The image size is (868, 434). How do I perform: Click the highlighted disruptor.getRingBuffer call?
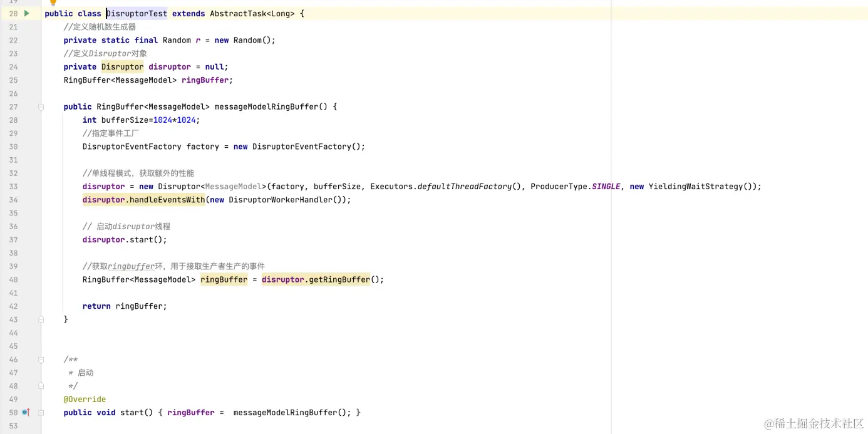point(316,279)
